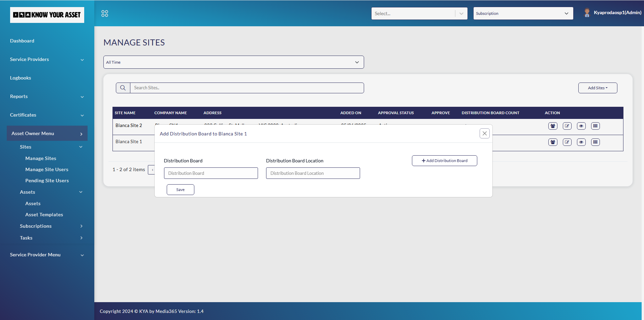Collapse the Asset Owner Menu
644x320 pixels.
(47, 133)
